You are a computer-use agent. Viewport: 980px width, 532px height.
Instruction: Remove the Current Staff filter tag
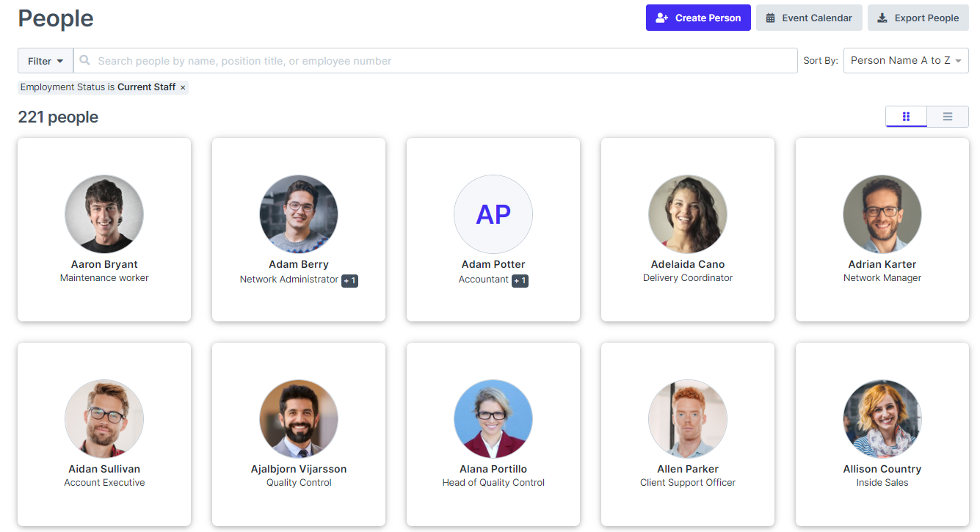(x=183, y=87)
